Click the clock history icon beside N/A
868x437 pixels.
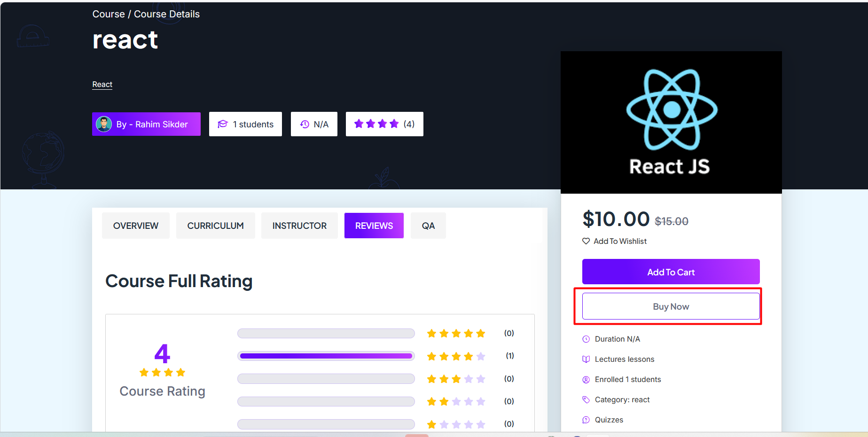pyautogui.click(x=305, y=124)
